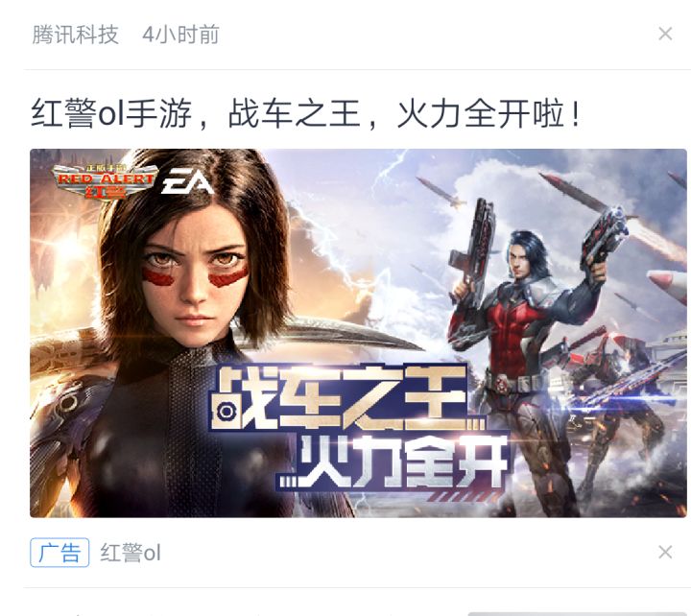Open the 腾讯科技 source link

click(x=76, y=35)
